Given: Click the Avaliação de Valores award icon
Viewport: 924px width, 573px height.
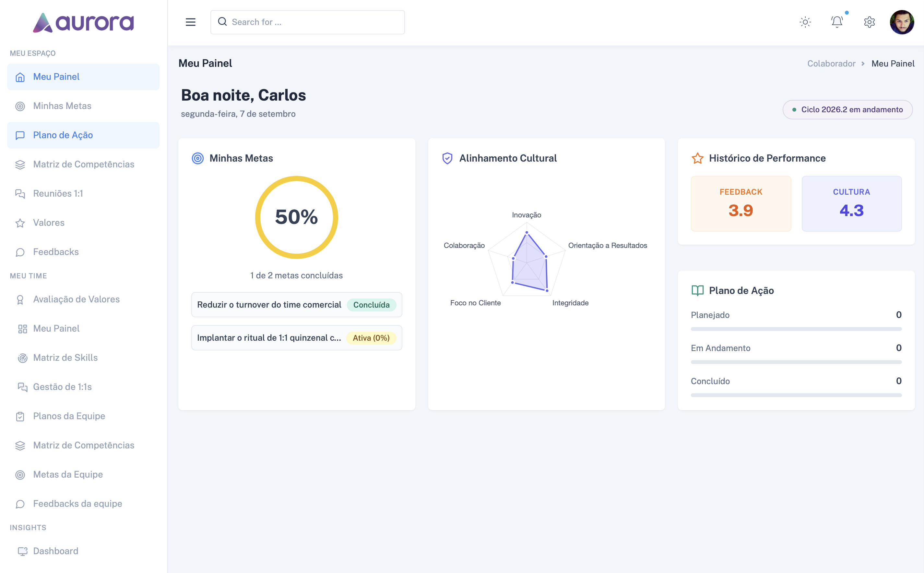Looking at the screenshot, I should pos(20,300).
